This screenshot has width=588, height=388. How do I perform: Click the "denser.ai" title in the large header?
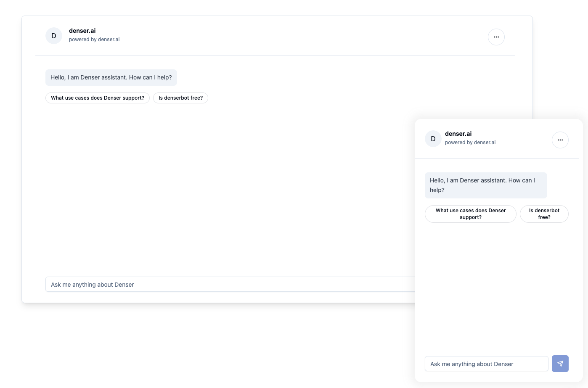pos(82,30)
